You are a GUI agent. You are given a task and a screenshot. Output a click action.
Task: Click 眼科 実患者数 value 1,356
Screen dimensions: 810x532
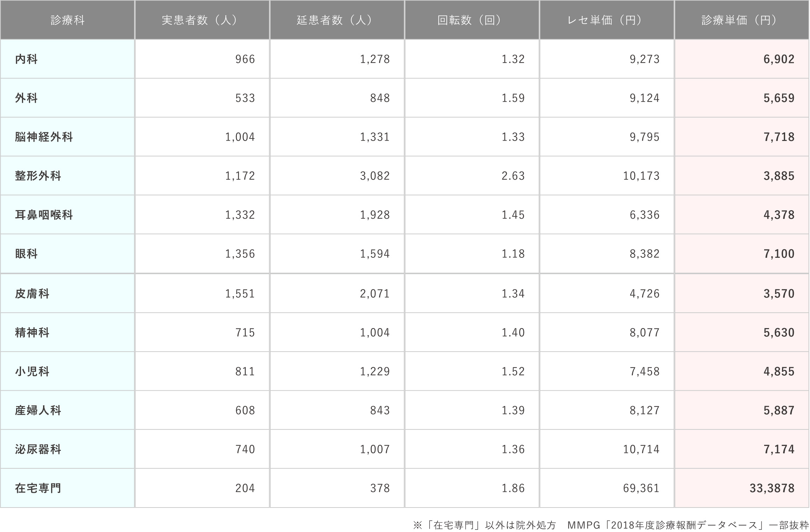[x=240, y=254]
